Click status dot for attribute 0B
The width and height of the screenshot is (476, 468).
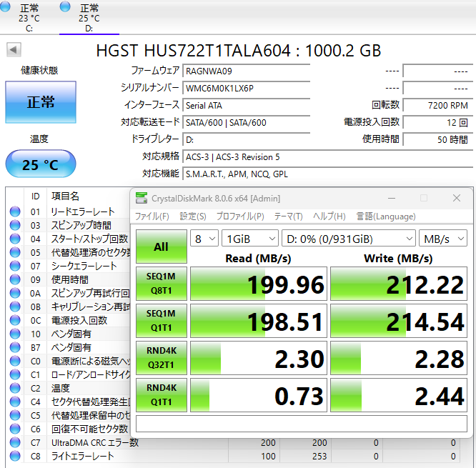(15, 307)
